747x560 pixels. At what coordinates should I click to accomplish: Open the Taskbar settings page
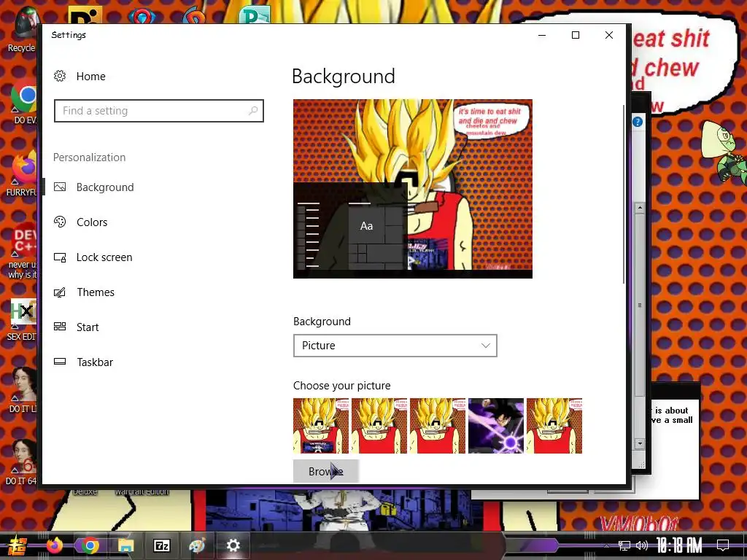[95, 362]
